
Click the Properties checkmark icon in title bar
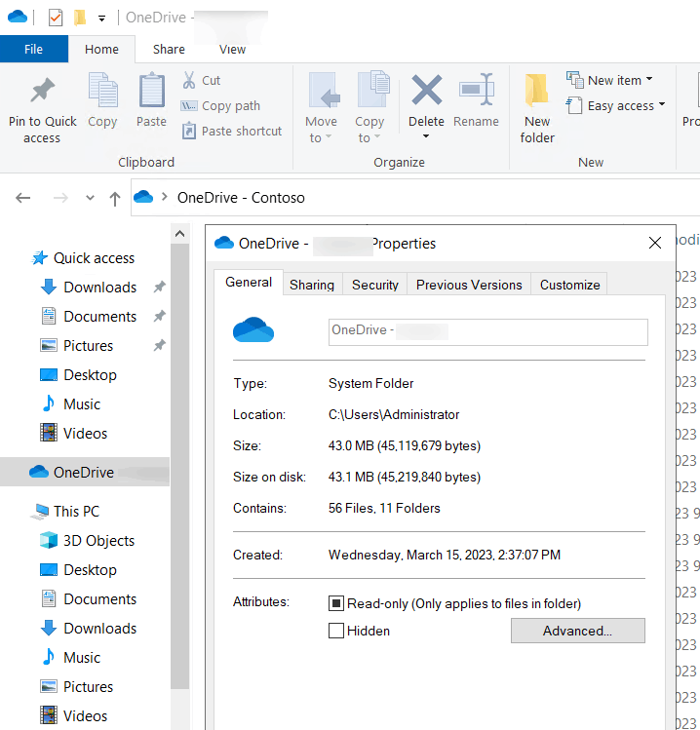(56, 19)
